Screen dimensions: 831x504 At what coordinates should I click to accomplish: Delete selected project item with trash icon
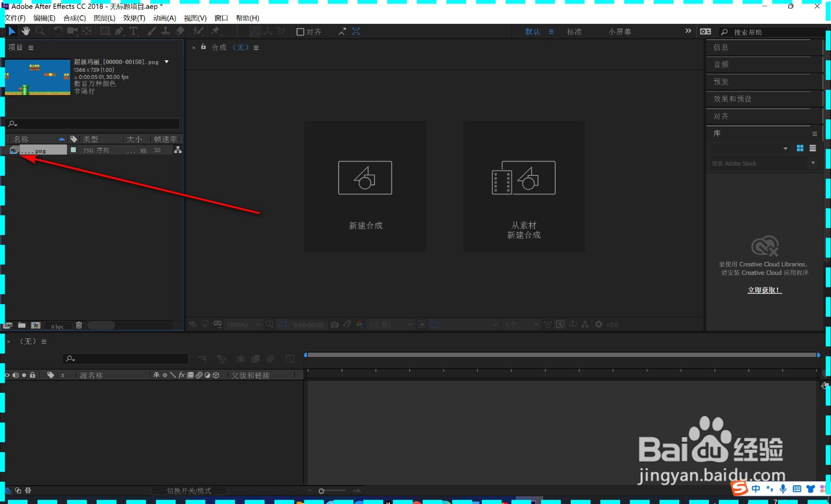coord(79,325)
